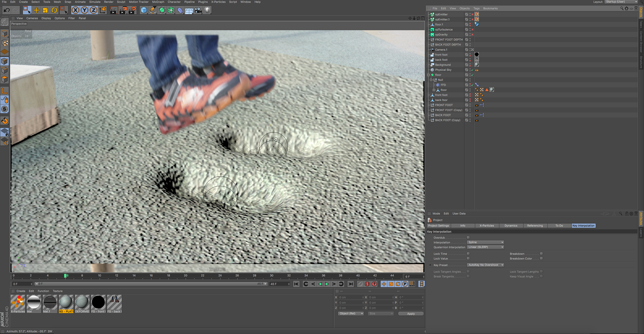Open Object Manager Tags menu

[476, 8]
